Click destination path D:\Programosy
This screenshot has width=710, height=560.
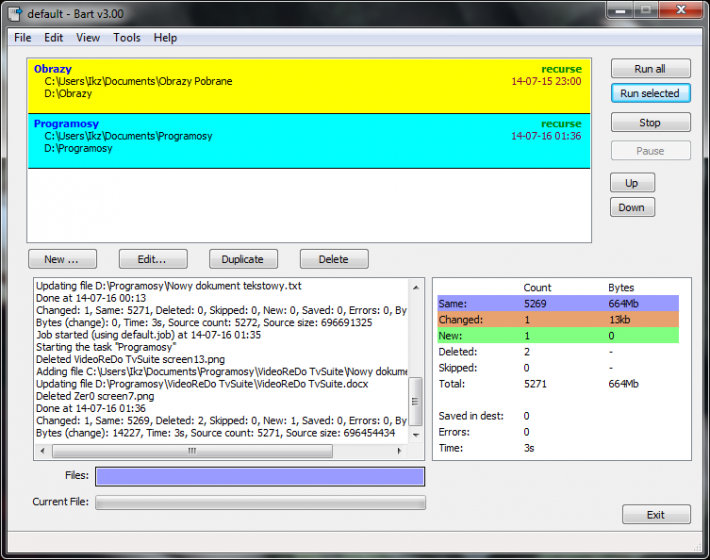pyautogui.click(x=78, y=148)
